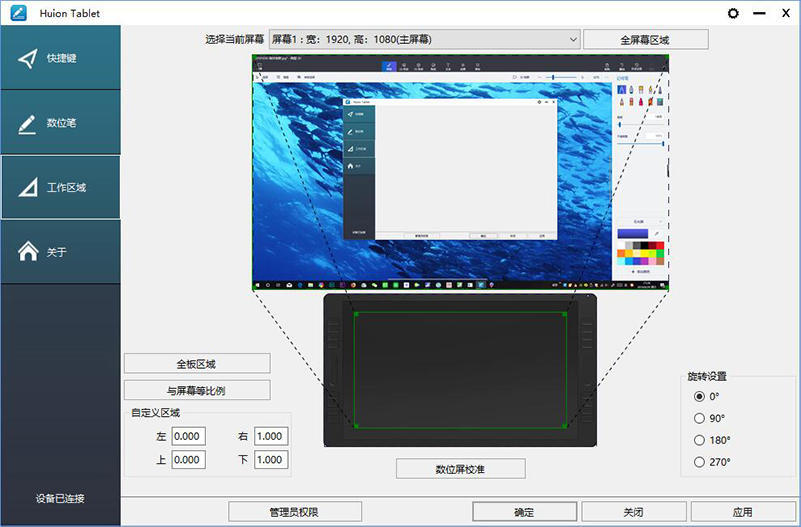Open the 快捷键 shortcut keys tab
The width and height of the screenshot is (801, 527).
coord(60,58)
